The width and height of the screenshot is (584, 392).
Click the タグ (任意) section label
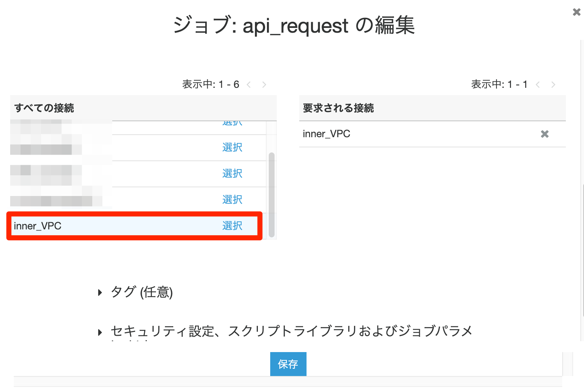[x=142, y=292]
